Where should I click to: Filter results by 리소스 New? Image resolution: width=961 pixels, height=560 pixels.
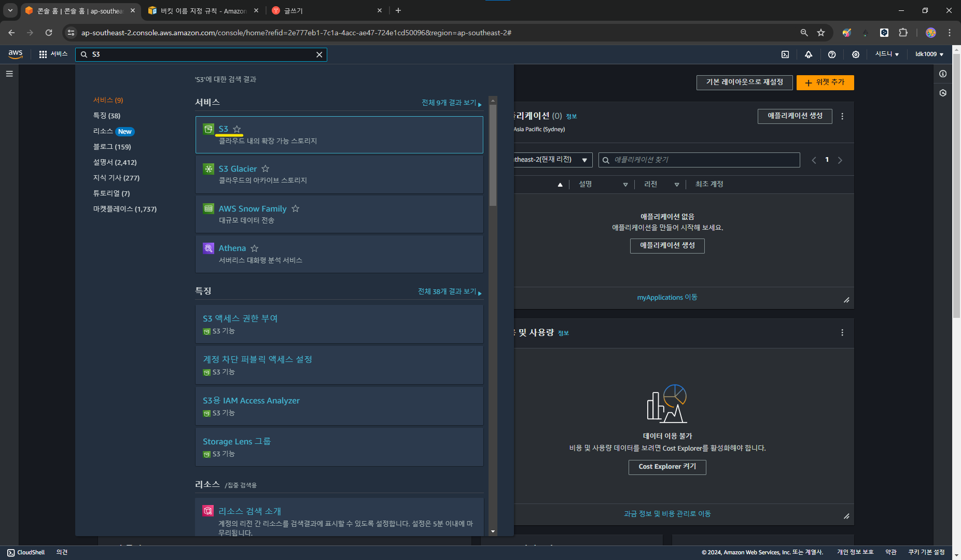114,131
